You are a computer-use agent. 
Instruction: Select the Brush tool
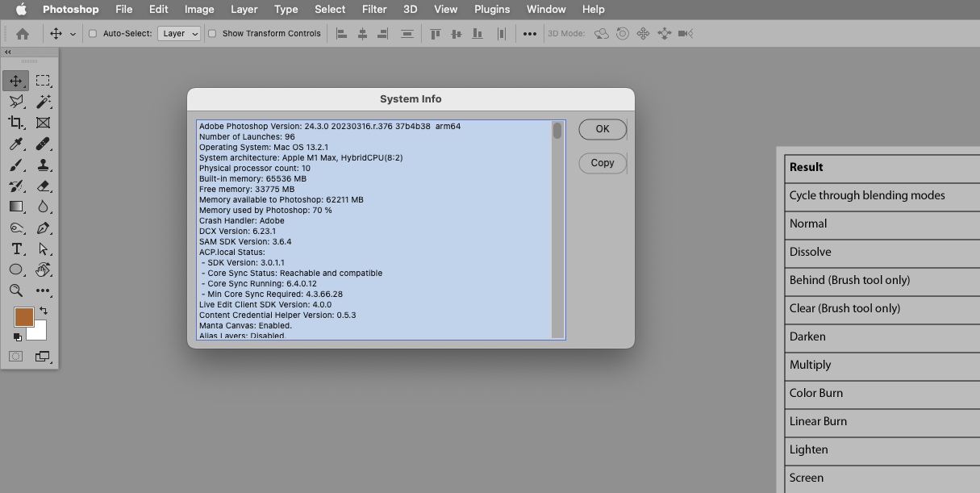tap(16, 165)
